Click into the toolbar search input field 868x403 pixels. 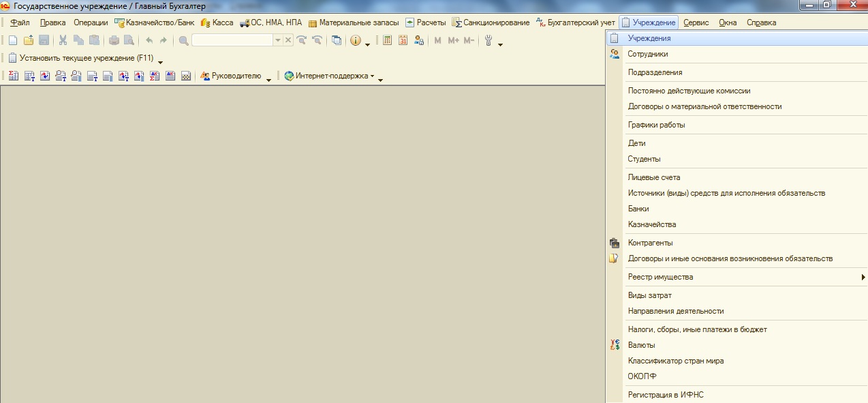tap(232, 40)
